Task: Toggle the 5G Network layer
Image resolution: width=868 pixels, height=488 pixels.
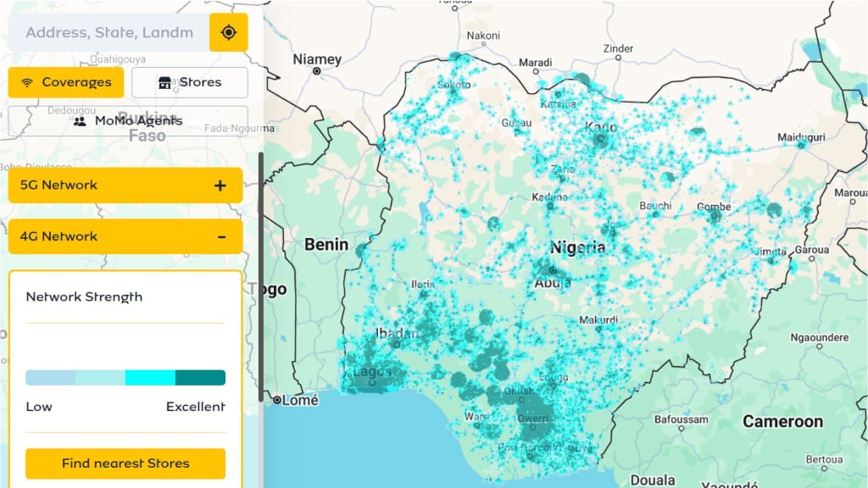Action: pyautogui.click(x=125, y=185)
